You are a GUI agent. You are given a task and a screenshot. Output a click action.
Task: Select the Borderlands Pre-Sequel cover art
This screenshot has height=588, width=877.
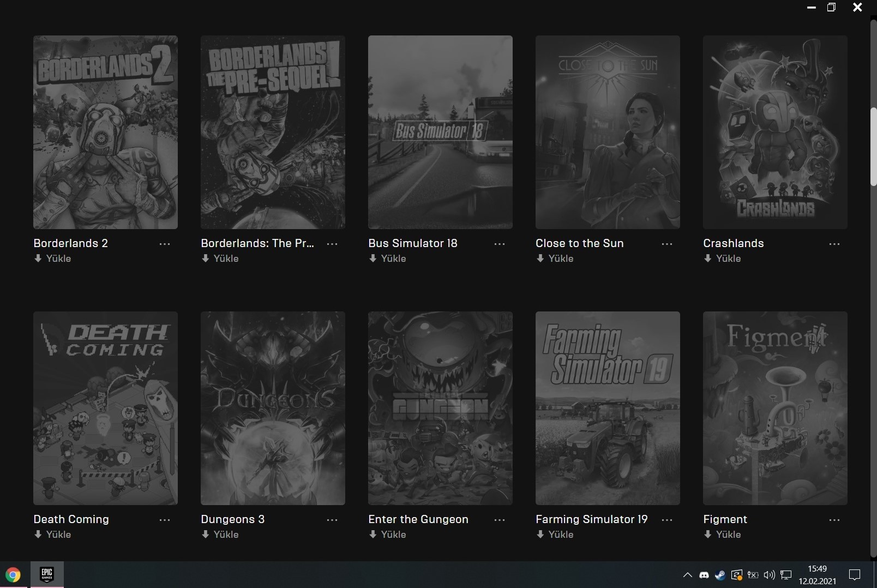point(273,133)
